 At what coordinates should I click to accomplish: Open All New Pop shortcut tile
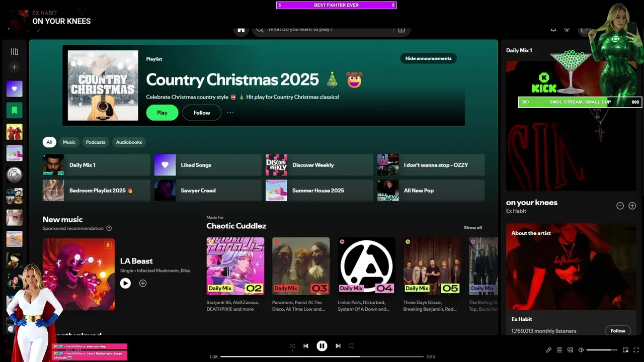[431, 191]
